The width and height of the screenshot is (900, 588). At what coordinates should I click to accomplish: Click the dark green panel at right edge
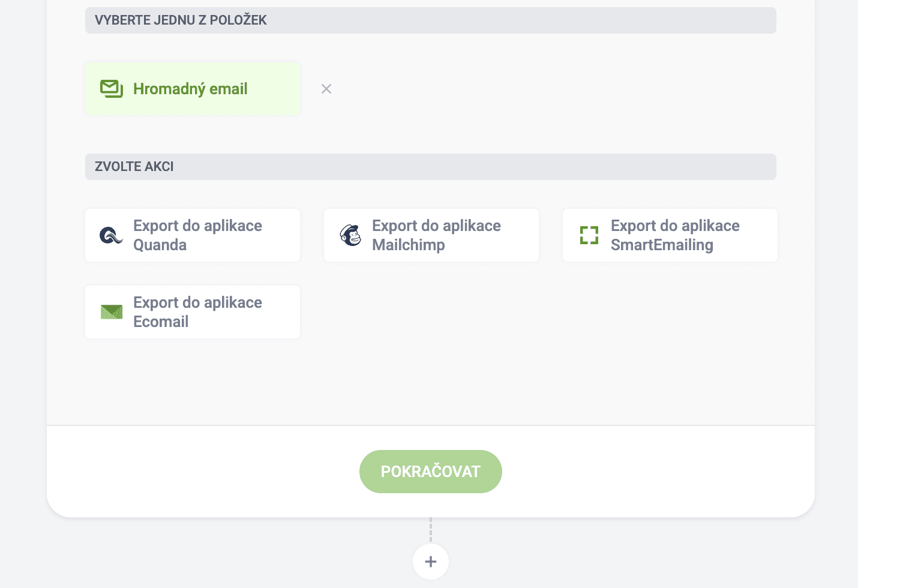coord(879,294)
